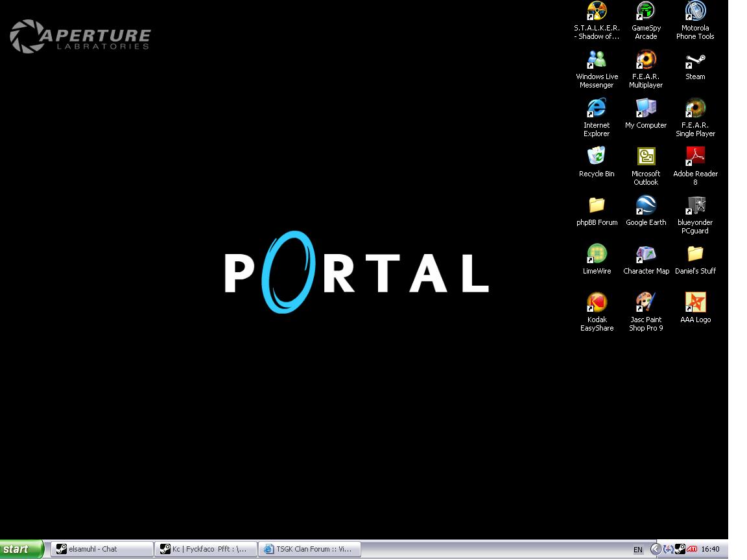Activate the Kc | Fyckfaco taskbar button
This screenshot has height=560, width=747.
(x=206, y=549)
